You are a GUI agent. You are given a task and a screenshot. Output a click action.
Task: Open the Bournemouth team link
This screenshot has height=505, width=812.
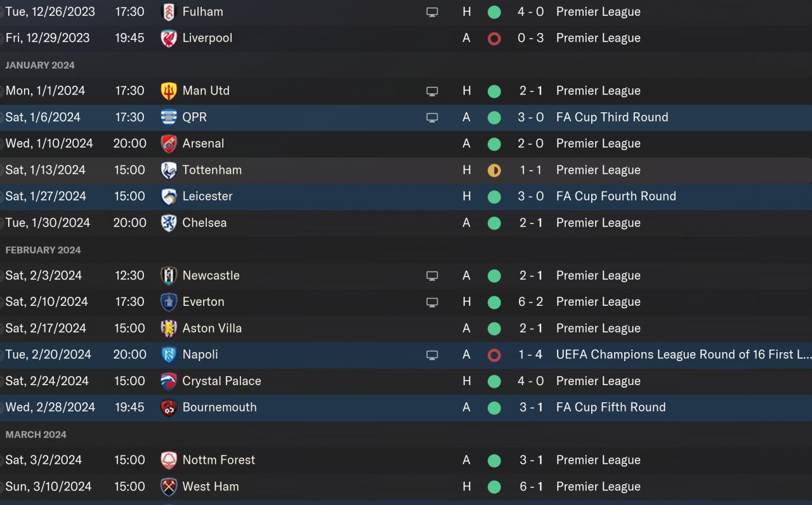tap(219, 407)
